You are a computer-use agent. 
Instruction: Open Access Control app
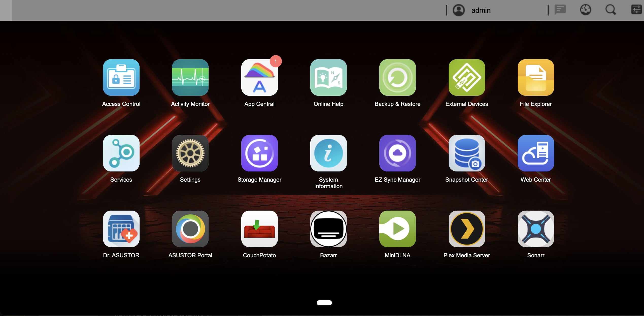121,77
